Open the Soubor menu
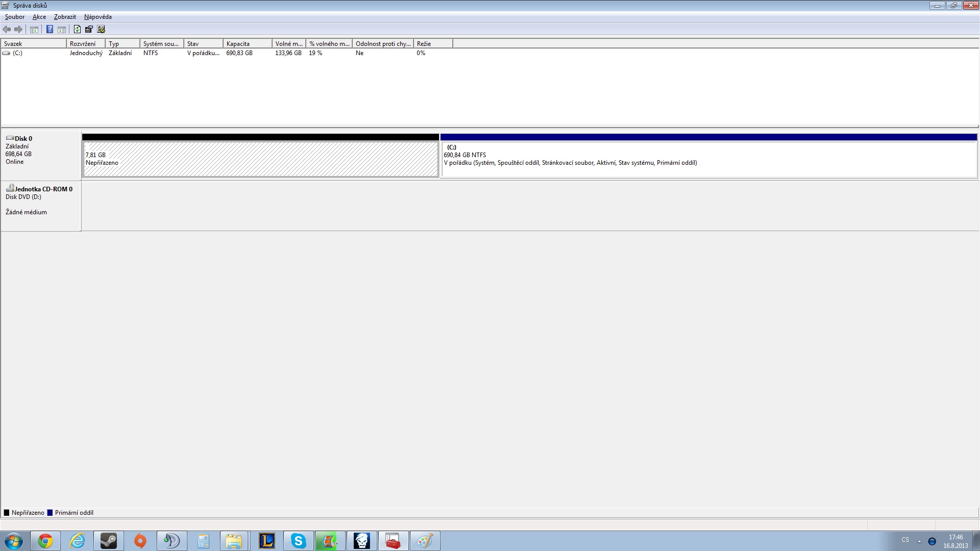The image size is (980, 551). (15, 17)
